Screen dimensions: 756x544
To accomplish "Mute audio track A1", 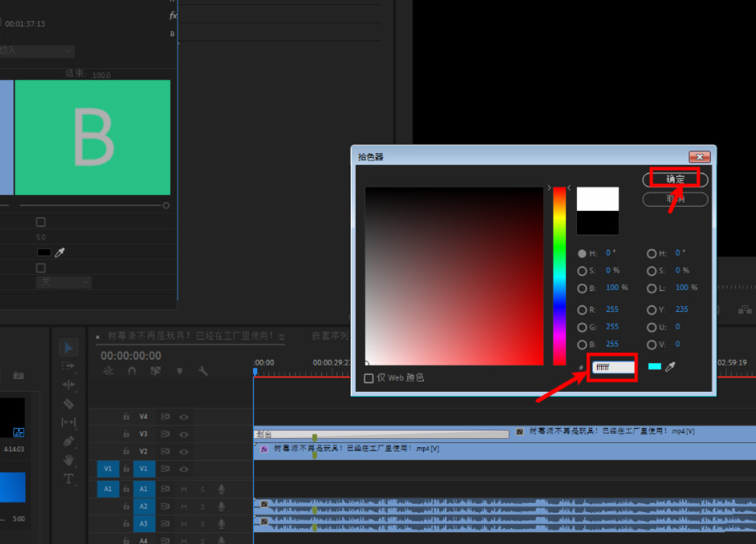I will pyautogui.click(x=183, y=489).
